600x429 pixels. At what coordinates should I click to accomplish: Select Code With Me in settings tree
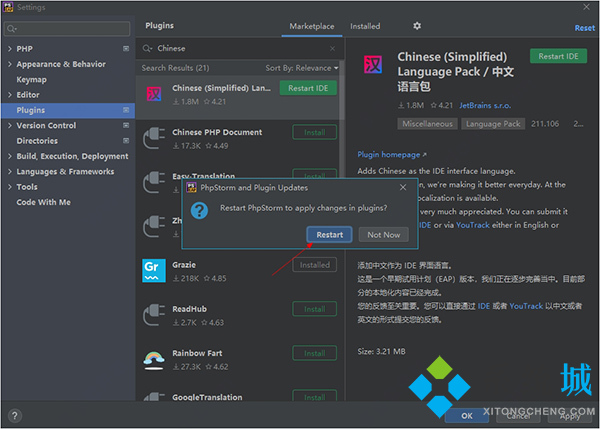(x=44, y=202)
